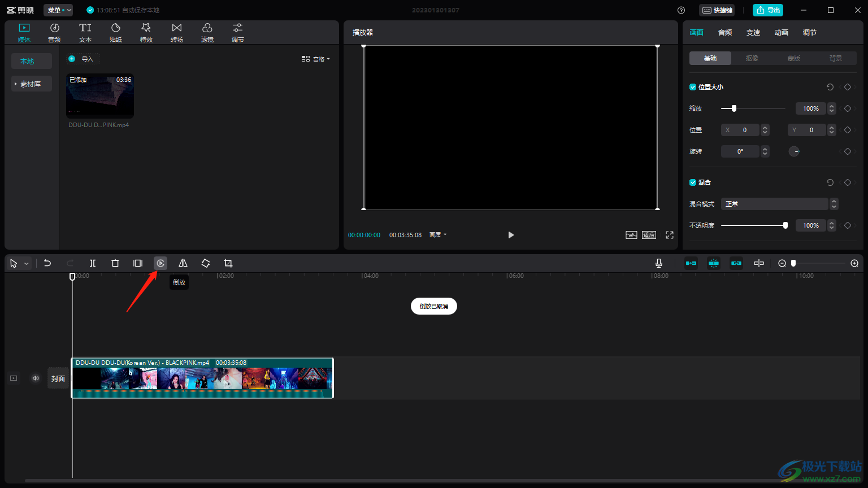Open the 转场 transitions tab
The image size is (868, 488).
pos(177,33)
